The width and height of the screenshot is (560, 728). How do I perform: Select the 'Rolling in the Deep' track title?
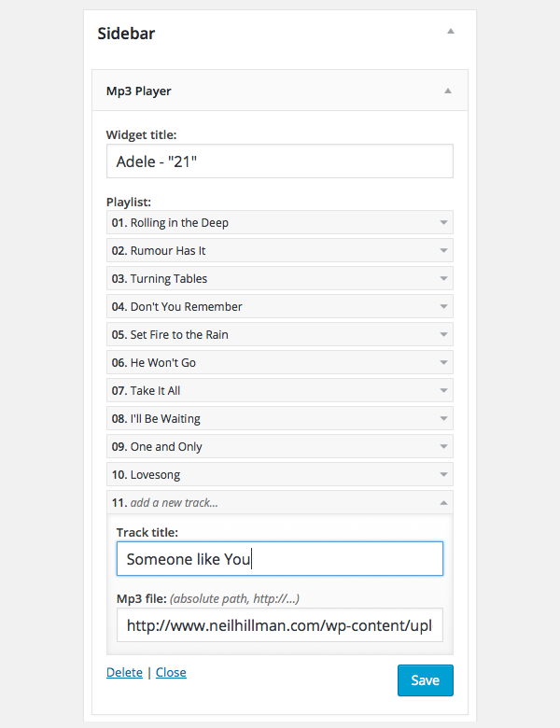179,223
